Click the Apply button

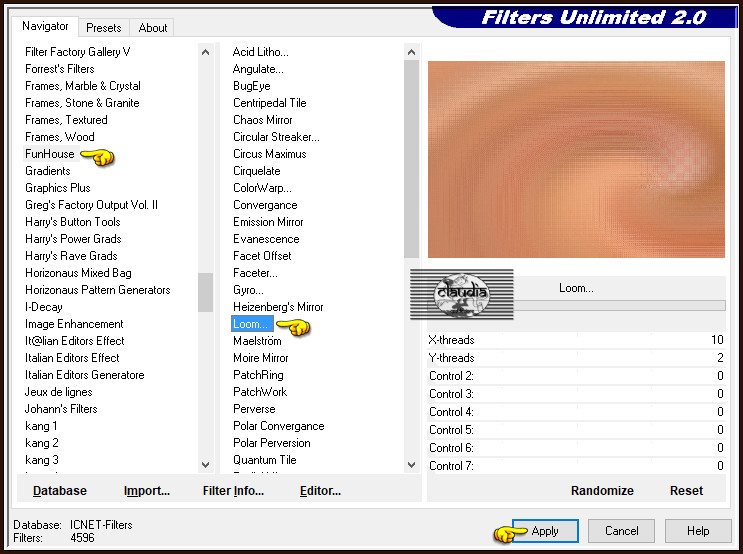[x=545, y=531]
